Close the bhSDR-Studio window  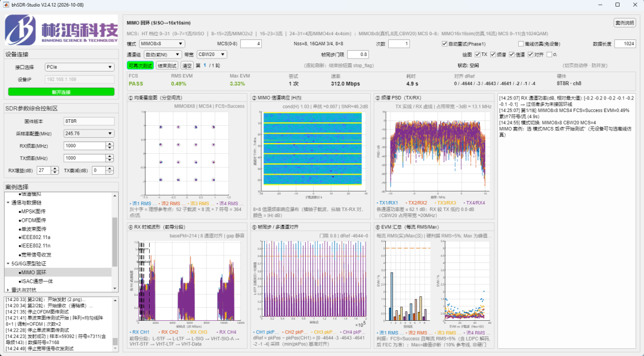tap(635, 5)
